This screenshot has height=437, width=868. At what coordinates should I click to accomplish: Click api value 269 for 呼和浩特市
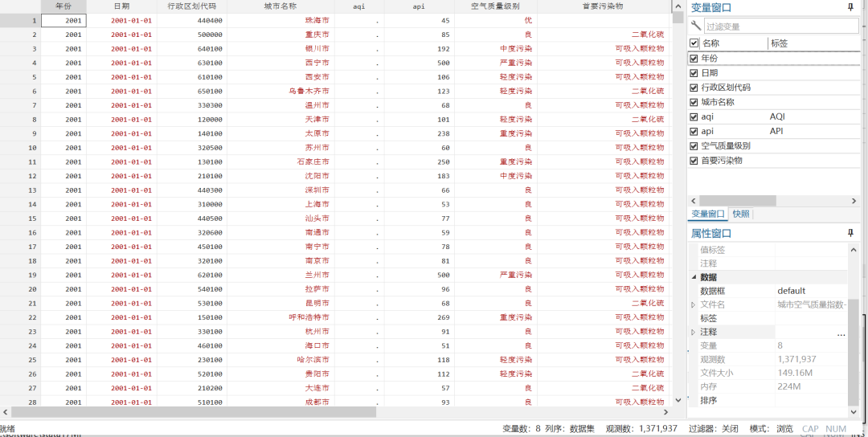[419, 317]
